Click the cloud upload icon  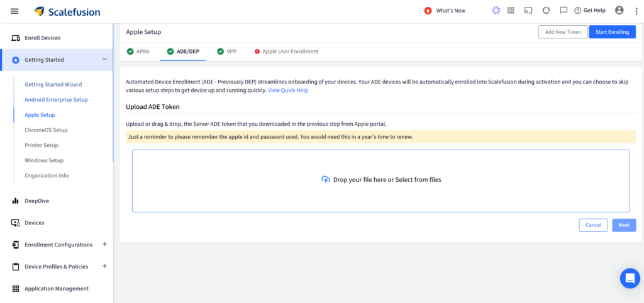(x=325, y=179)
